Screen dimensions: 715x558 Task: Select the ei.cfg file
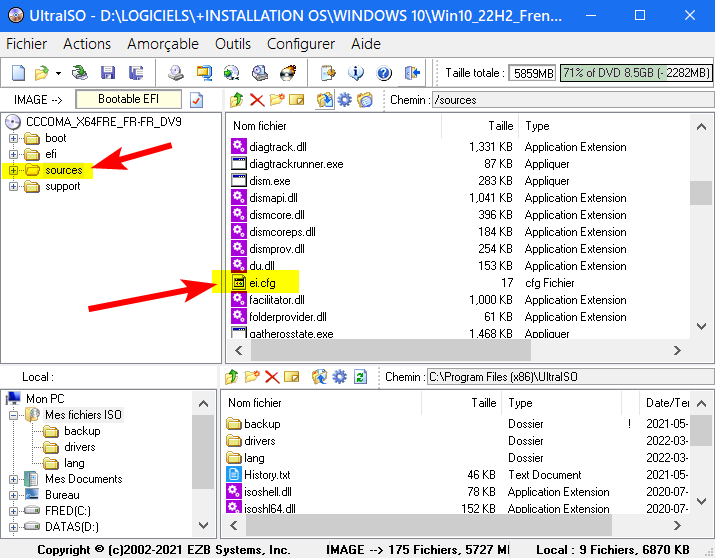click(x=262, y=283)
